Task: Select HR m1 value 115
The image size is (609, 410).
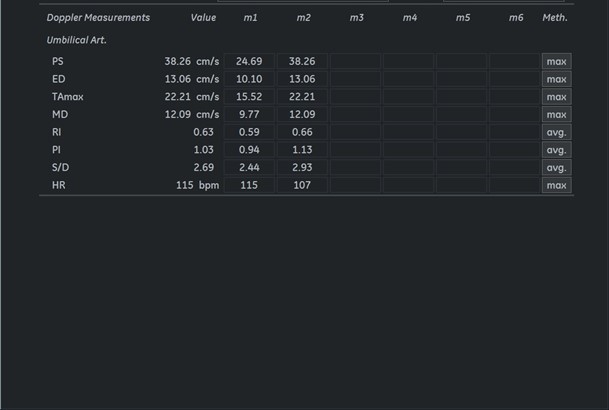Action: click(x=249, y=185)
